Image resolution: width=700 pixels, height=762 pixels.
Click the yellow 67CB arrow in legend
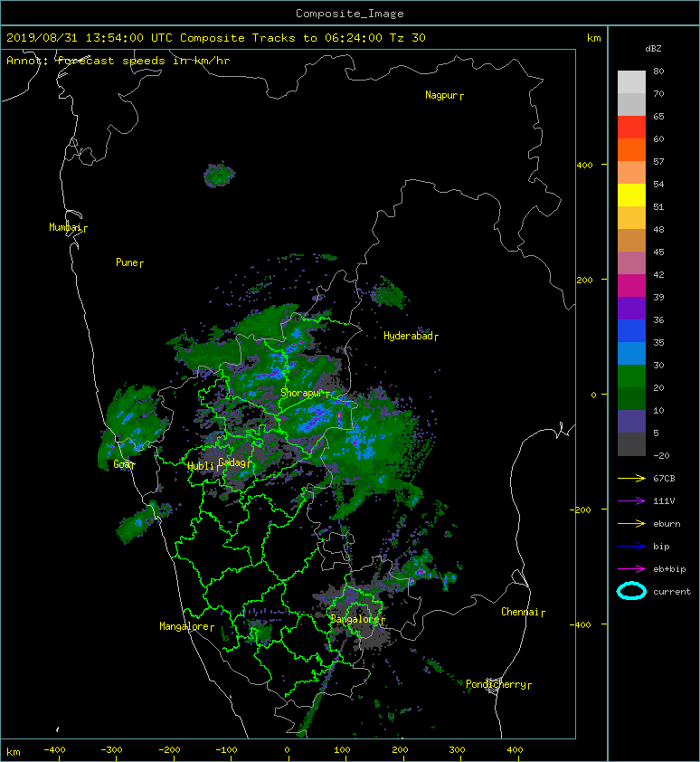click(x=631, y=478)
